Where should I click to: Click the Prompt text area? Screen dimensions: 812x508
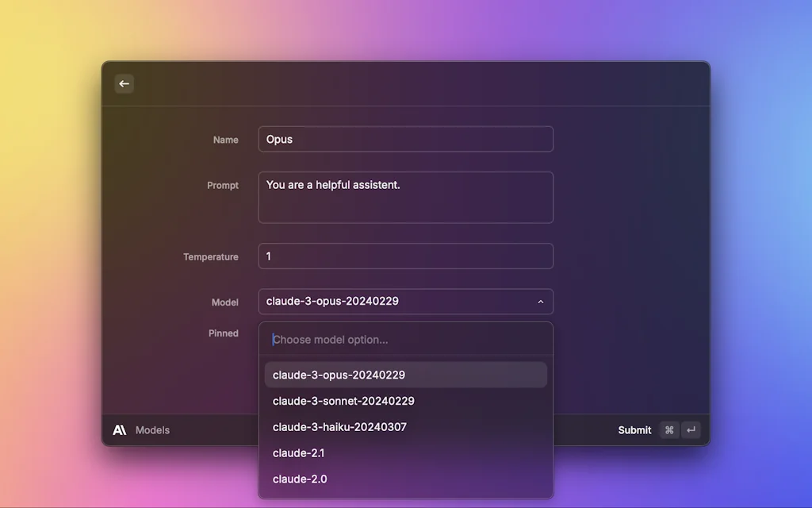(x=405, y=197)
